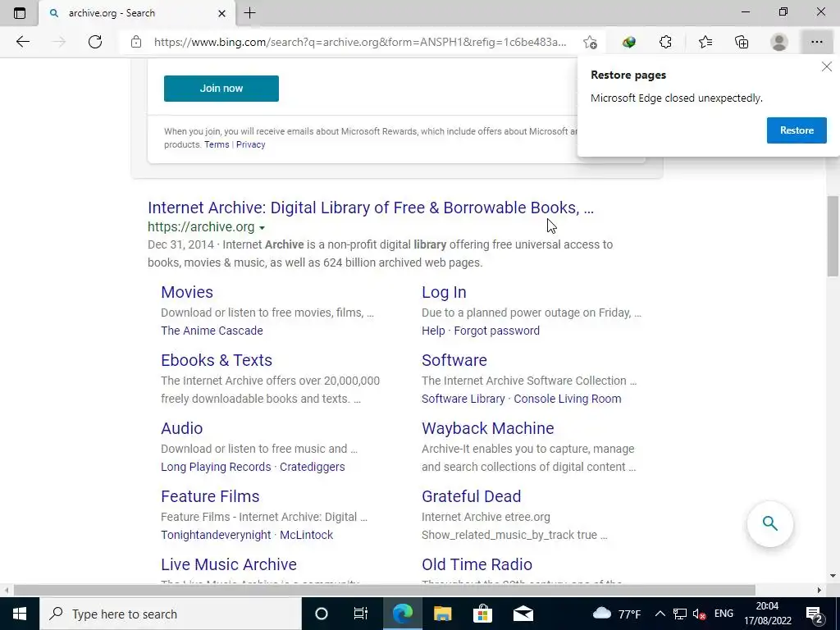840x630 pixels.
Task: Open Internet Archive: Digital Library result title
Action: click(x=371, y=208)
